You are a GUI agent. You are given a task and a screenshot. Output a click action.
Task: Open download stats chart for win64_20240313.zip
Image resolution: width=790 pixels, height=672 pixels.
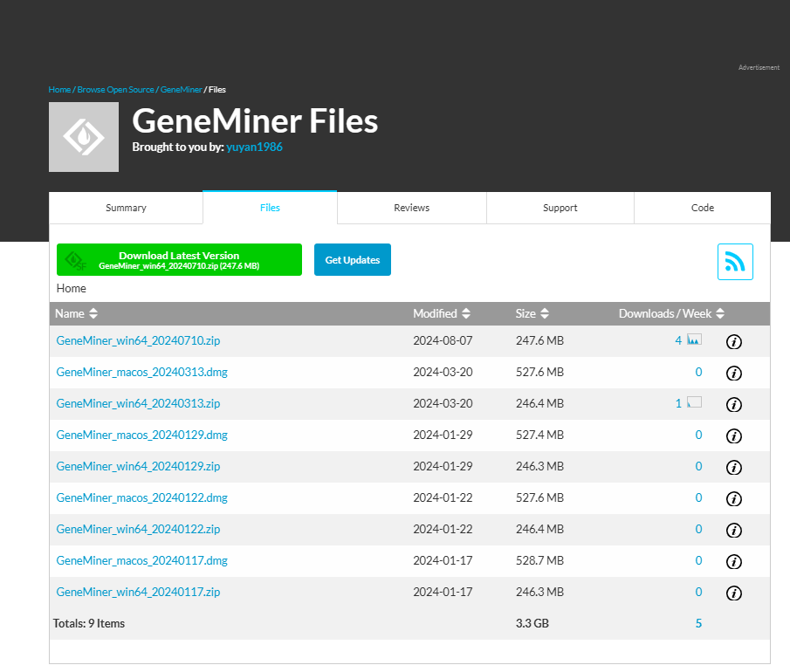[x=694, y=402]
